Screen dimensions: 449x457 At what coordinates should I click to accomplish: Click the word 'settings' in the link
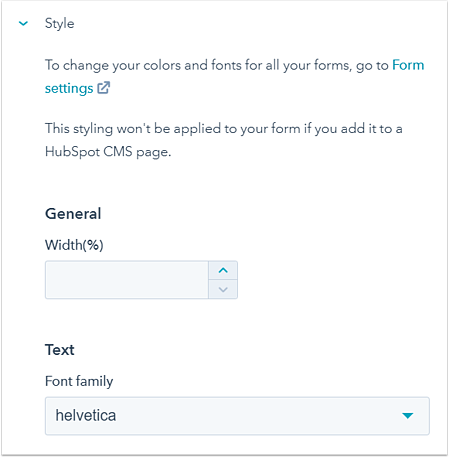click(69, 88)
